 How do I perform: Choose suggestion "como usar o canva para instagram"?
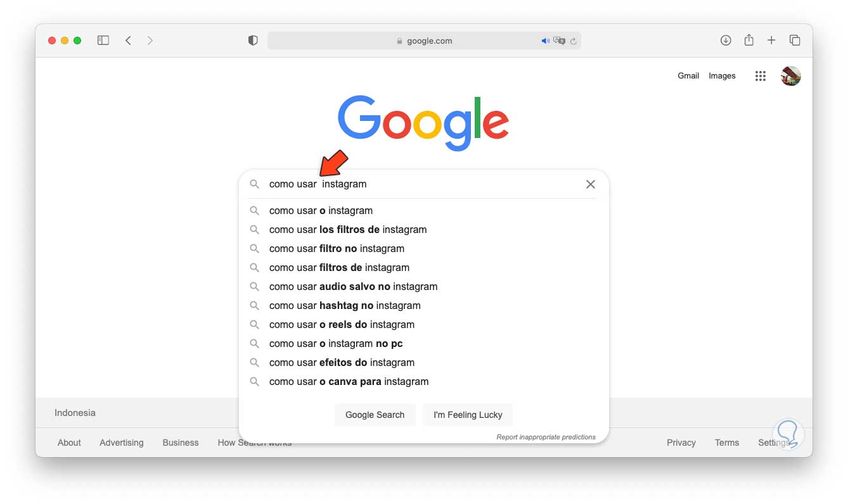(x=349, y=382)
